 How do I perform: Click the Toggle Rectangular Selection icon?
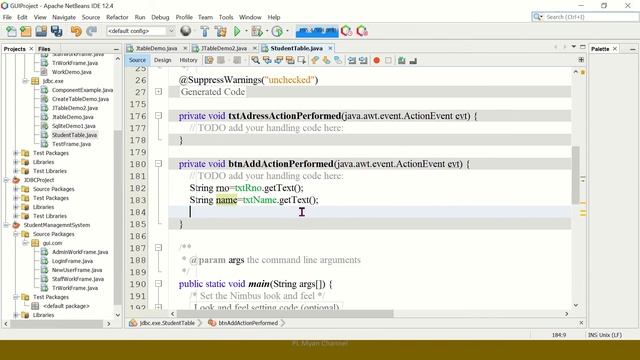302,60
